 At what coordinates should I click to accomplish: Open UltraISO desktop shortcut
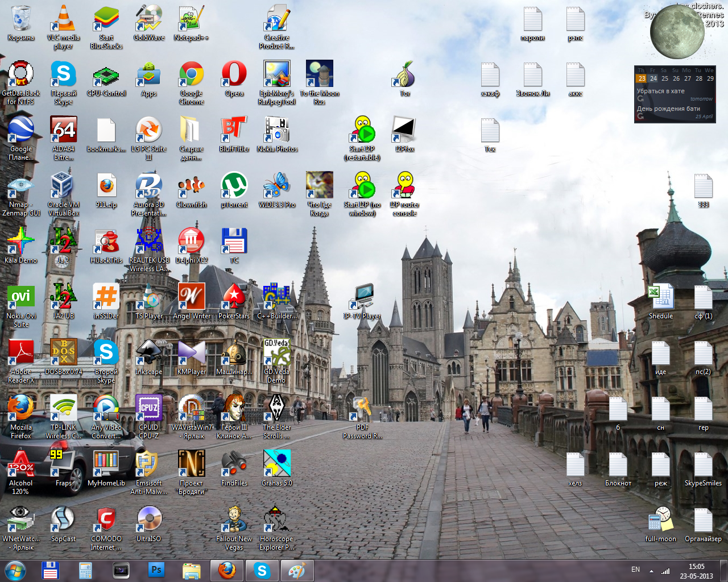[x=149, y=525]
